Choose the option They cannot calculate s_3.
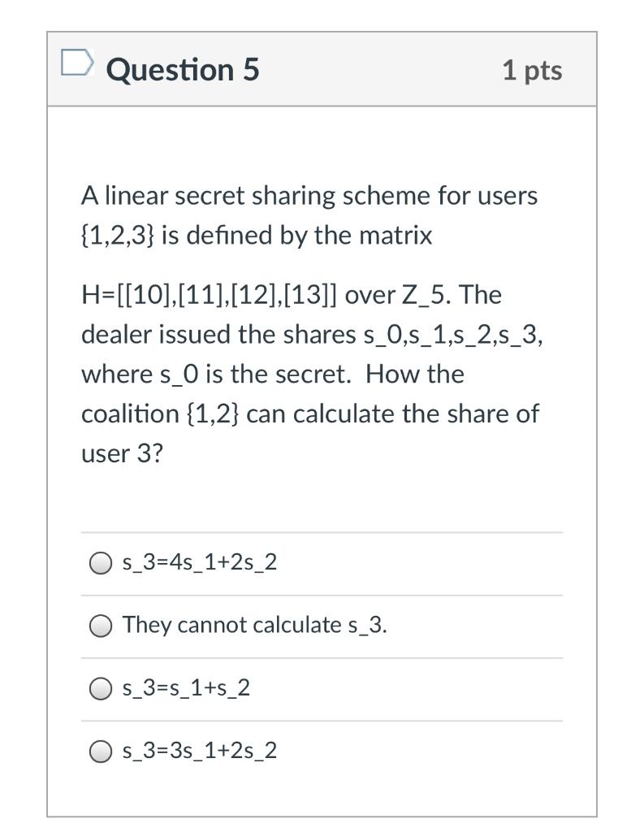 pos(100,626)
